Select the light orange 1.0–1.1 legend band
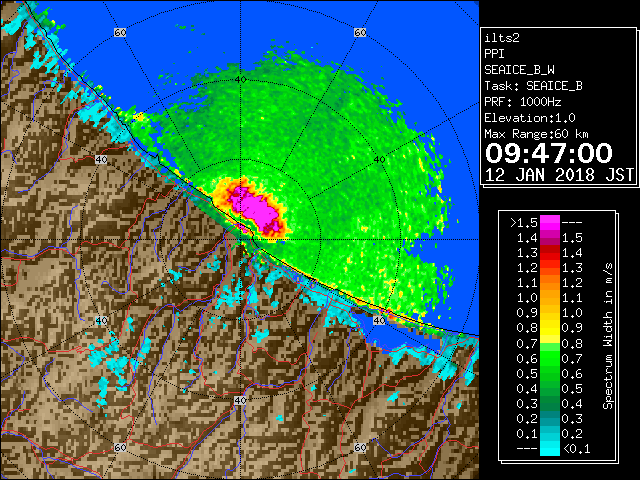This screenshot has width=640, height=480. (x=549, y=298)
